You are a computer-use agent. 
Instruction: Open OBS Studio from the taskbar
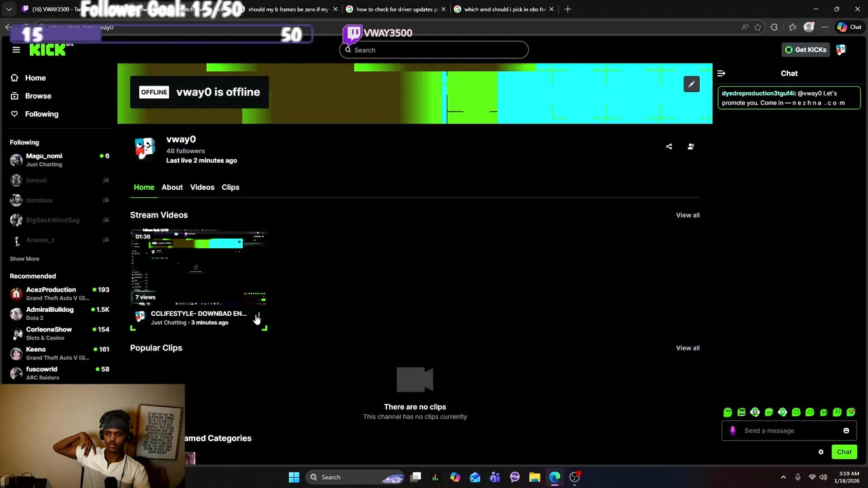click(x=574, y=477)
